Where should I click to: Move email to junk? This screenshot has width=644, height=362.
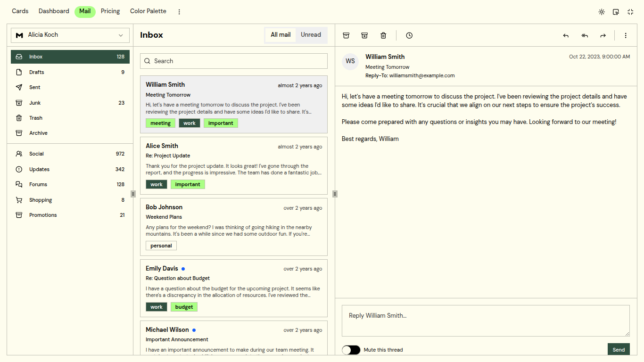[x=364, y=35]
